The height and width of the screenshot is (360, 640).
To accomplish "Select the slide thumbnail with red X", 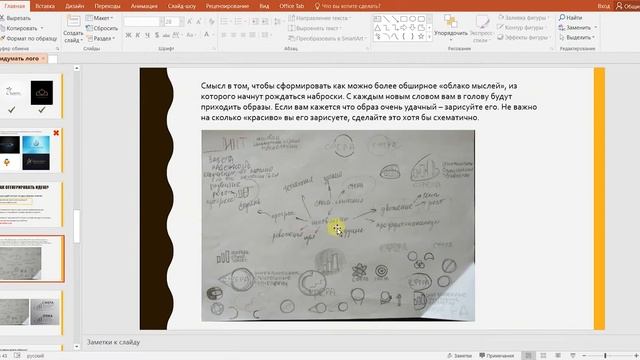I will 30,150.
